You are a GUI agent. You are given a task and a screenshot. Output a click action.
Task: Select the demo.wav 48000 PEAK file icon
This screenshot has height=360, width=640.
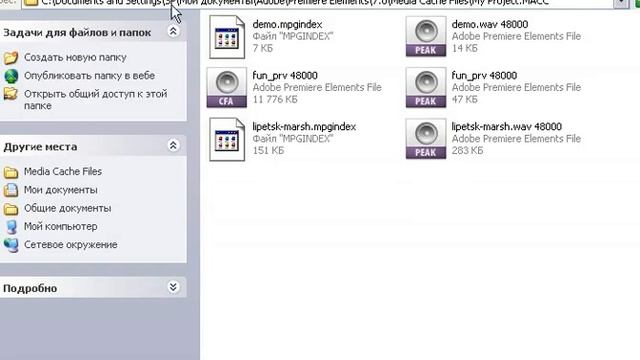pyautogui.click(x=426, y=36)
